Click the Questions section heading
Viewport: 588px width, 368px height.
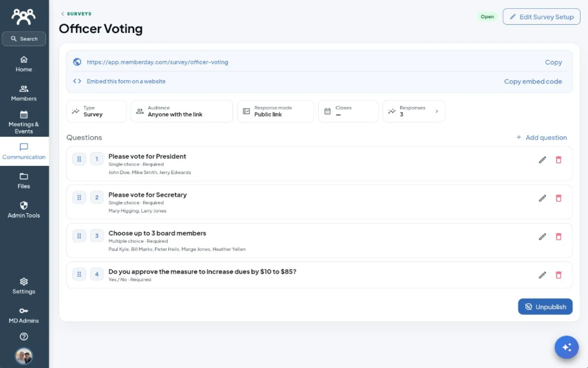84,138
